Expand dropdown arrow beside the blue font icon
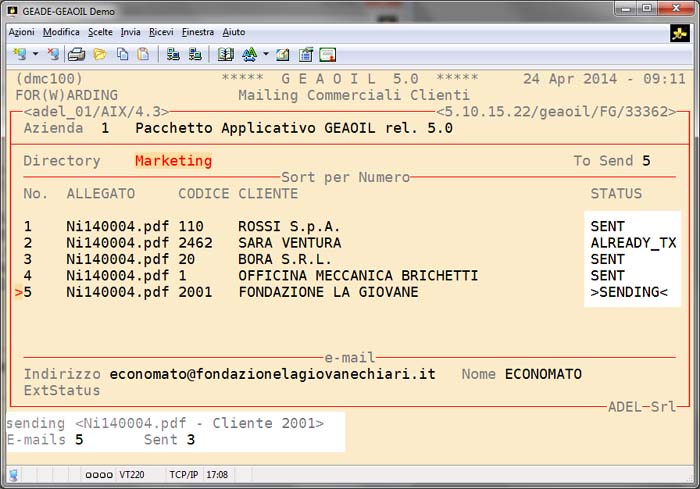 pyautogui.click(x=265, y=54)
